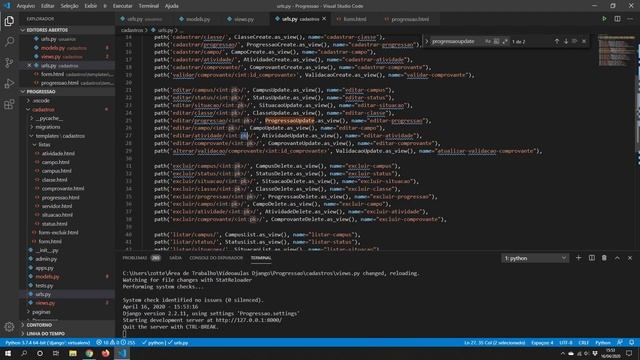Open Source Control view in activity bar
The image size is (640, 360).
click(9, 62)
